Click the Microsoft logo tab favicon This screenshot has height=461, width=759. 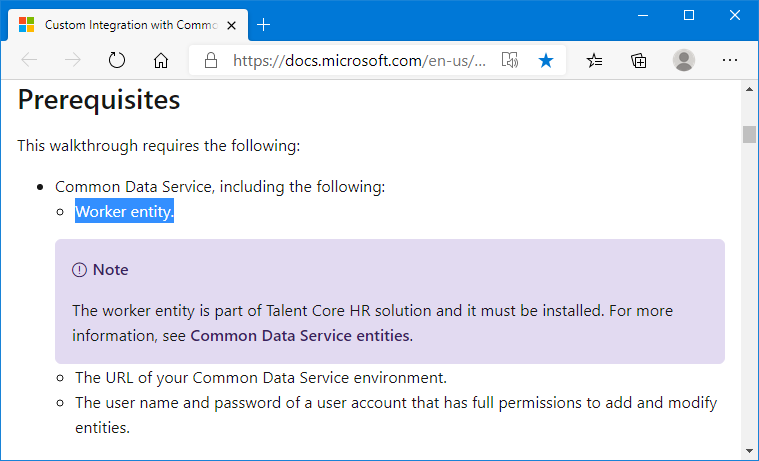tap(27, 25)
